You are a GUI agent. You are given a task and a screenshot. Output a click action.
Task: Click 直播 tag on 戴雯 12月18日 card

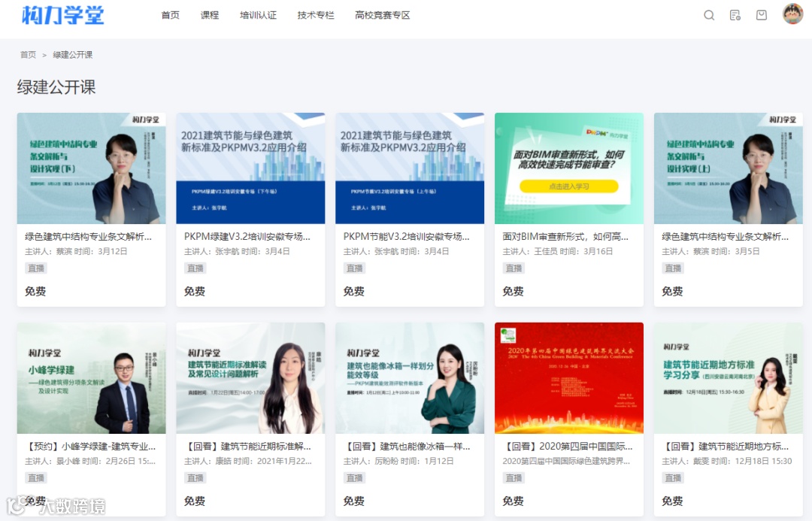(673, 478)
